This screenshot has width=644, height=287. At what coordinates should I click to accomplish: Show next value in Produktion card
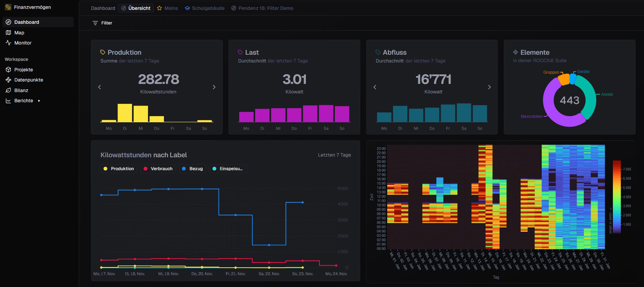click(x=214, y=87)
